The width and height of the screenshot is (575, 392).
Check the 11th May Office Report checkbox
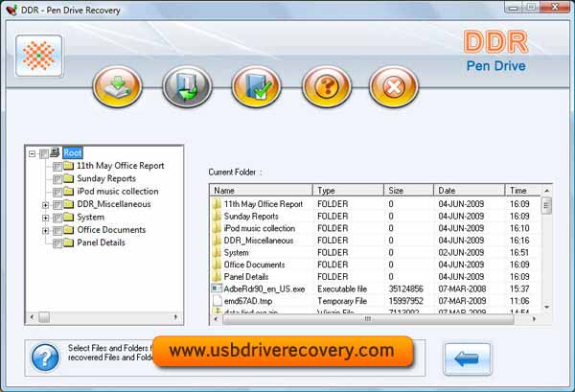[x=57, y=167]
